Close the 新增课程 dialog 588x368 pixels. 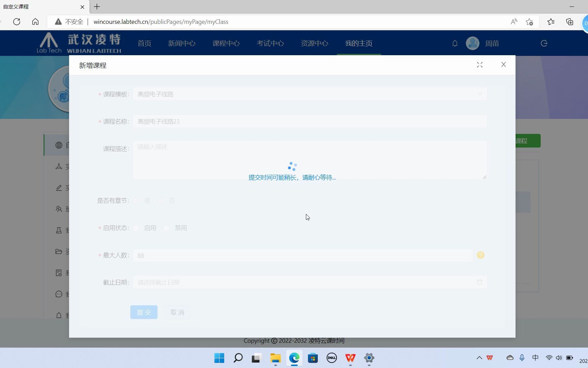pyautogui.click(x=504, y=64)
